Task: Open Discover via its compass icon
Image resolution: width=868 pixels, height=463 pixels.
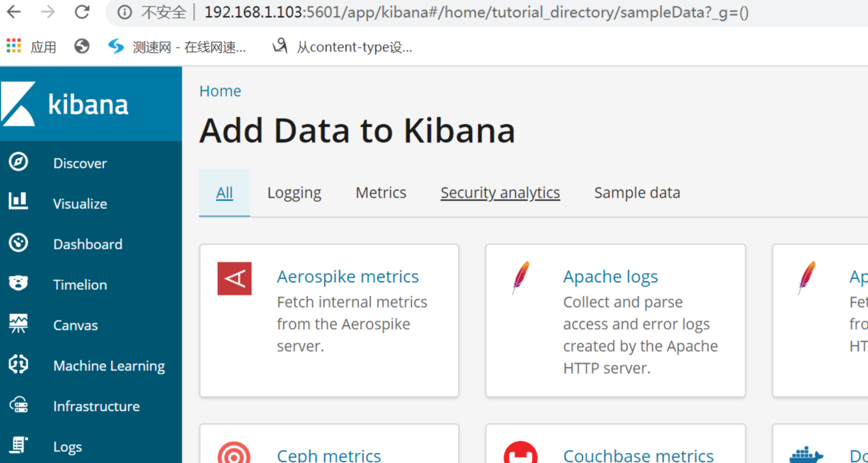Action: [x=19, y=162]
